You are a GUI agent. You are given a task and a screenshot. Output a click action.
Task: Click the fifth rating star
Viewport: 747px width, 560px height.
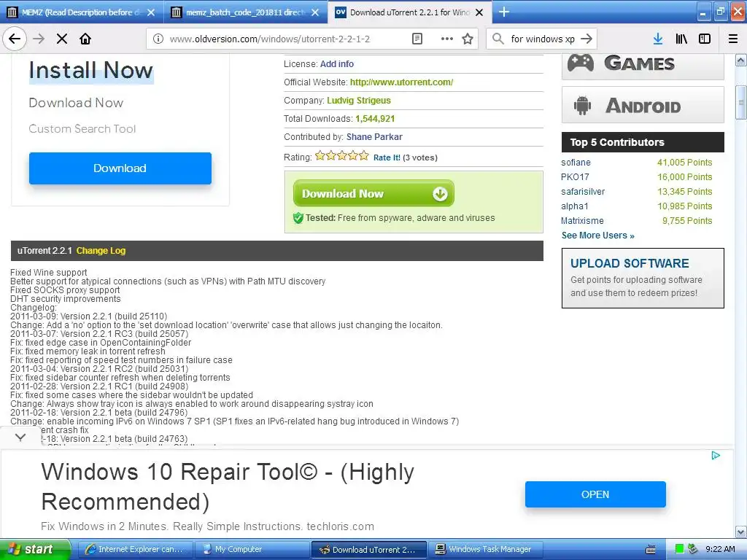point(364,155)
